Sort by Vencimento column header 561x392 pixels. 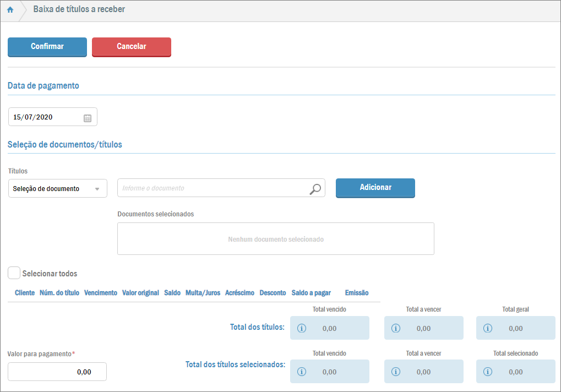click(100, 293)
